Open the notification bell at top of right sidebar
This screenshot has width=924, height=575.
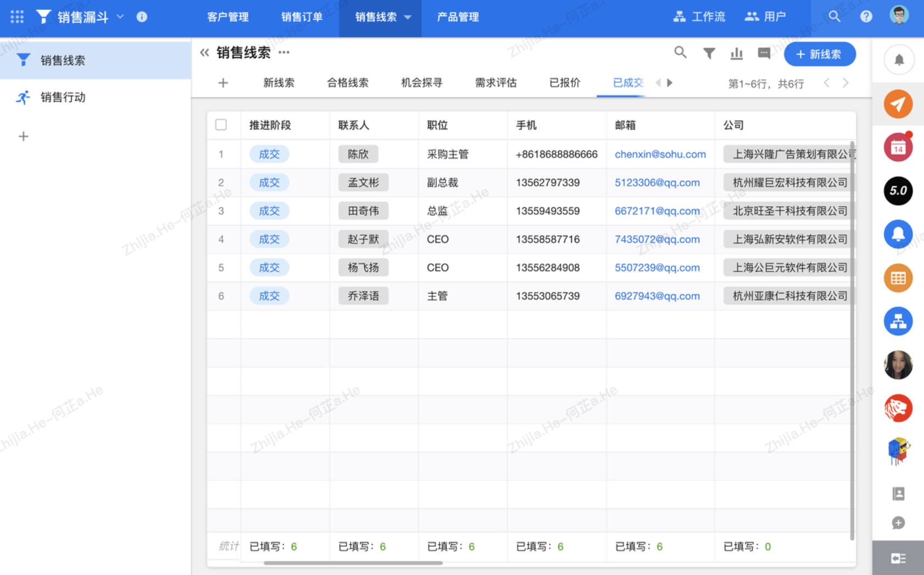tap(899, 60)
